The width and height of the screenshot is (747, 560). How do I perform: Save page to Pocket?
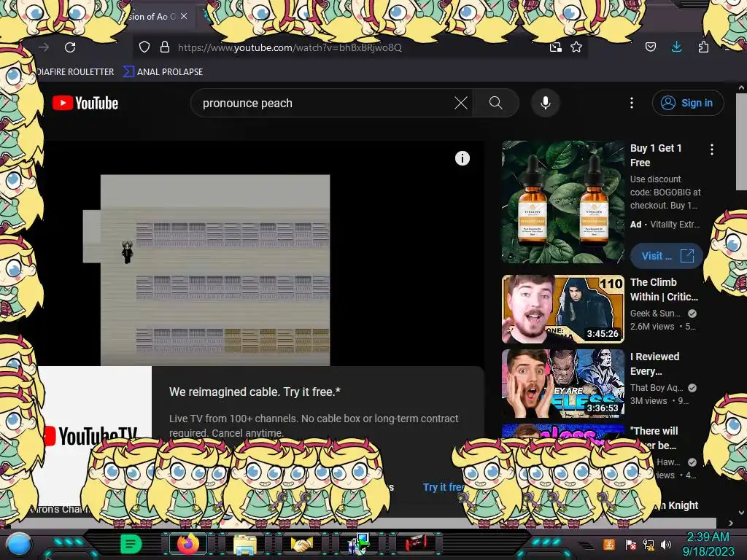(650, 47)
